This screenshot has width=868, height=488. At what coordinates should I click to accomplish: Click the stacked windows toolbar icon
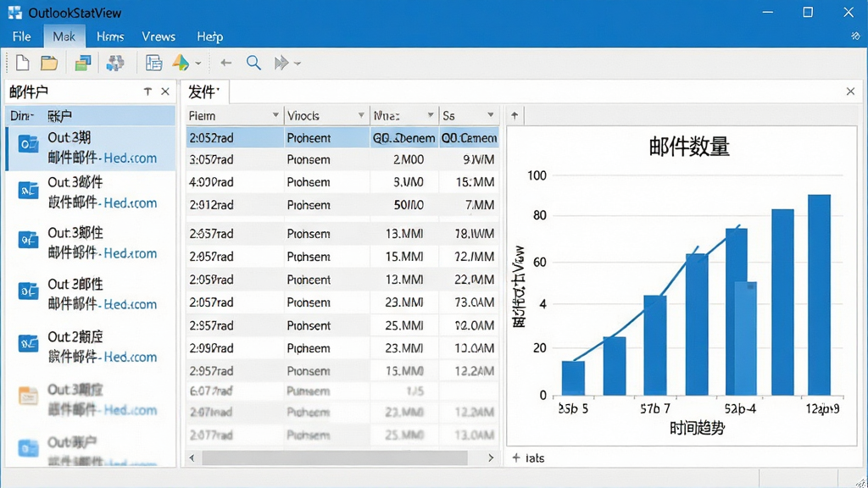[x=83, y=63]
